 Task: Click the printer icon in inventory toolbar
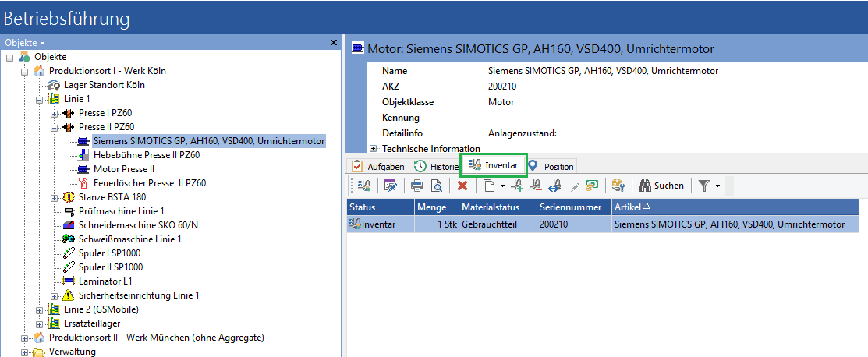click(416, 186)
